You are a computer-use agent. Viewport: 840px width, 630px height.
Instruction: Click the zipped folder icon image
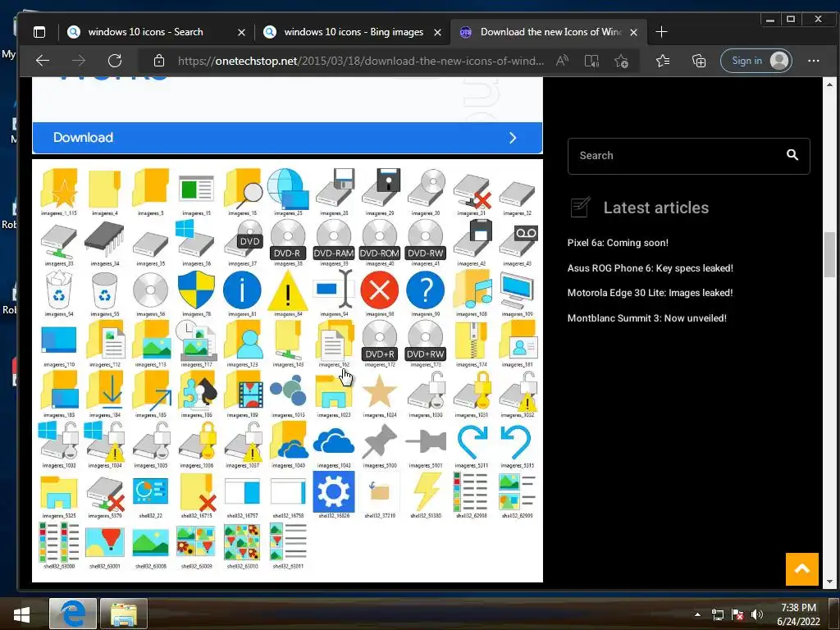point(472,340)
